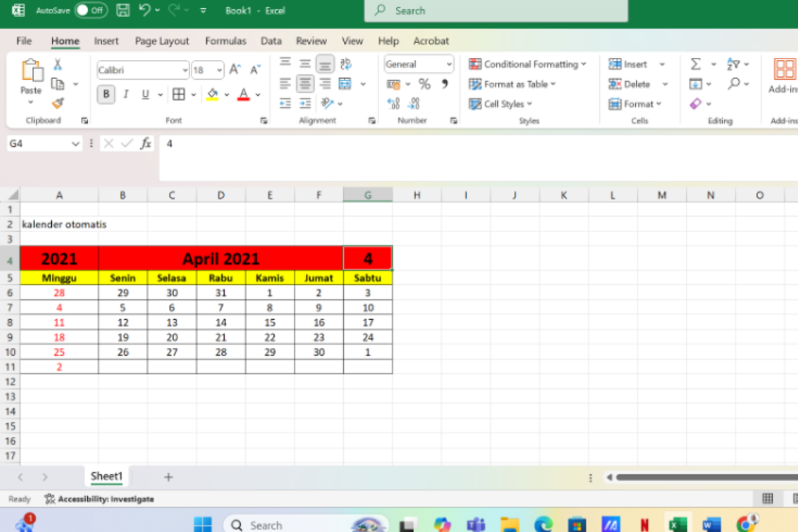Expand Format as Table menu
This screenshot has height=532, width=798.
pyautogui.click(x=512, y=84)
